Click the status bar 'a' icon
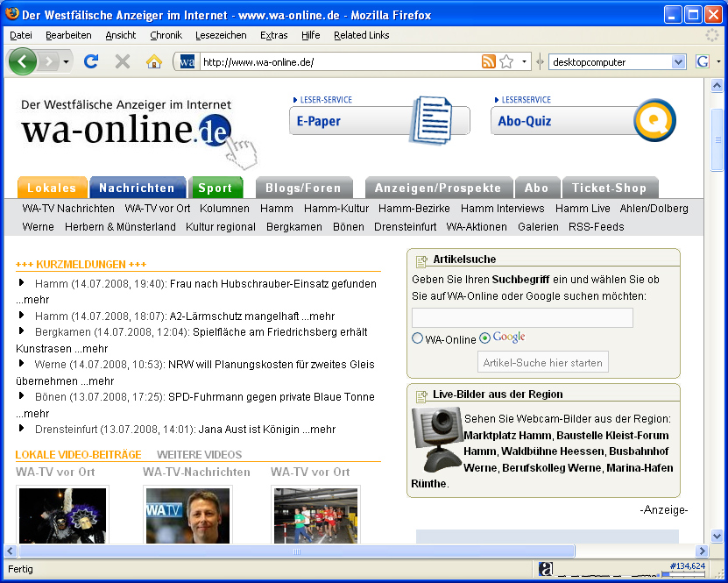The width and height of the screenshot is (728, 583). 546,569
